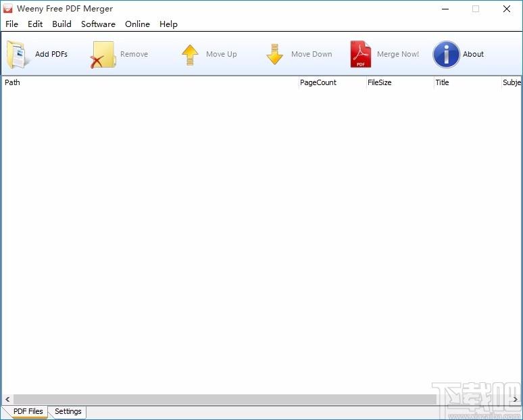Sort by the Path column header
The height and width of the screenshot is (420, 523).
pos(150,82)
